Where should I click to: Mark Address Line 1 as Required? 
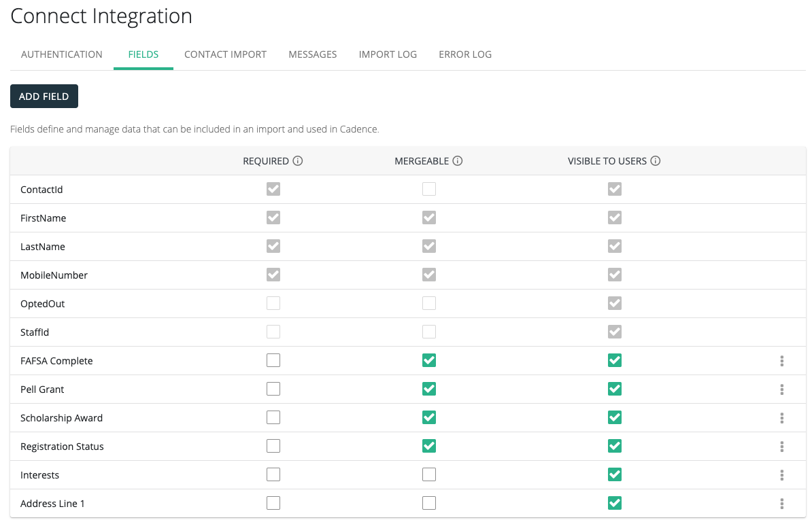pyautogui.click(x=273, y=503)
